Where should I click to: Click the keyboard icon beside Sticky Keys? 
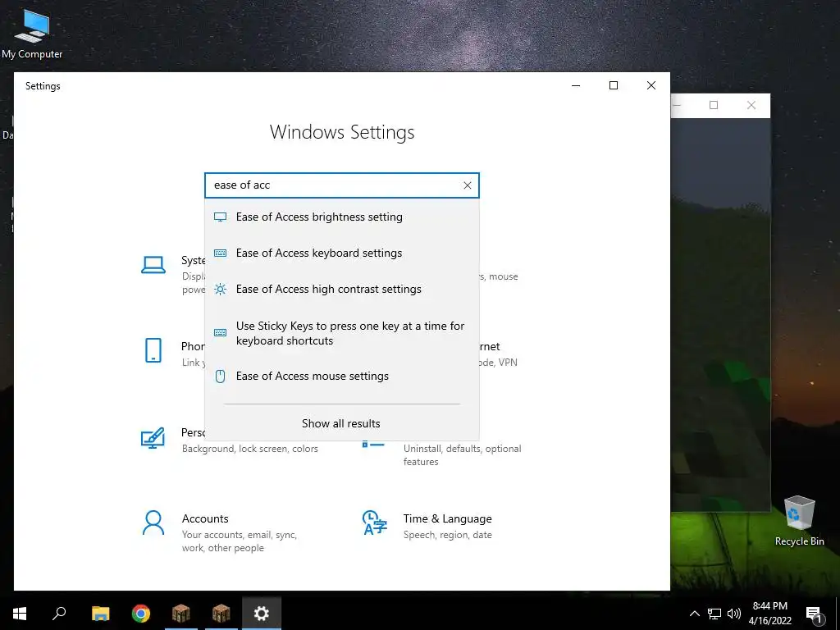coord(220,333)
